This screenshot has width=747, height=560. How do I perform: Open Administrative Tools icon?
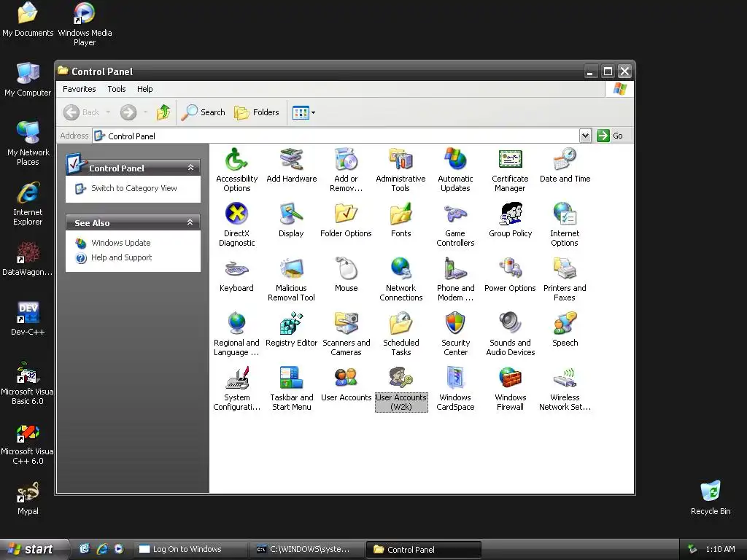[400, 169]
